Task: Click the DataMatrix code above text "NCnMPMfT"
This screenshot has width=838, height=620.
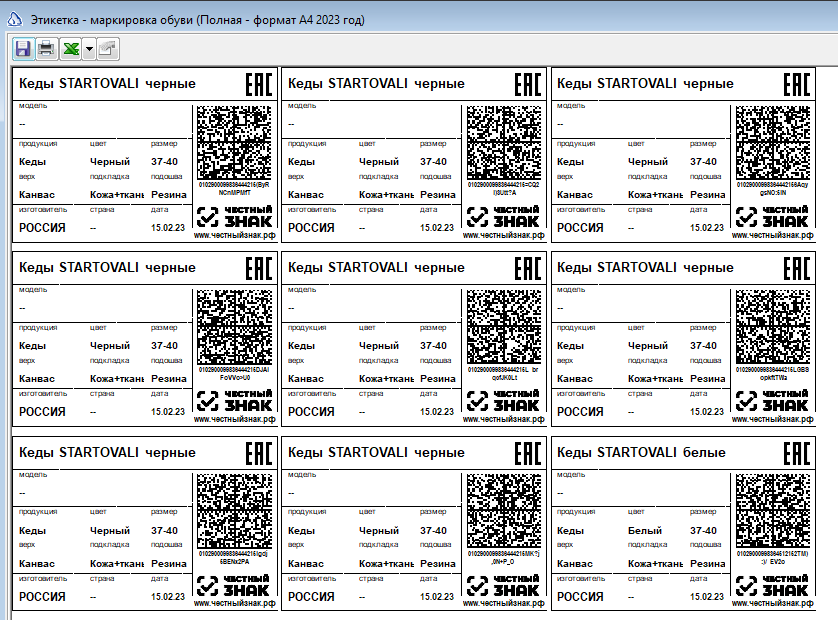Action: [x=234, y=143]
